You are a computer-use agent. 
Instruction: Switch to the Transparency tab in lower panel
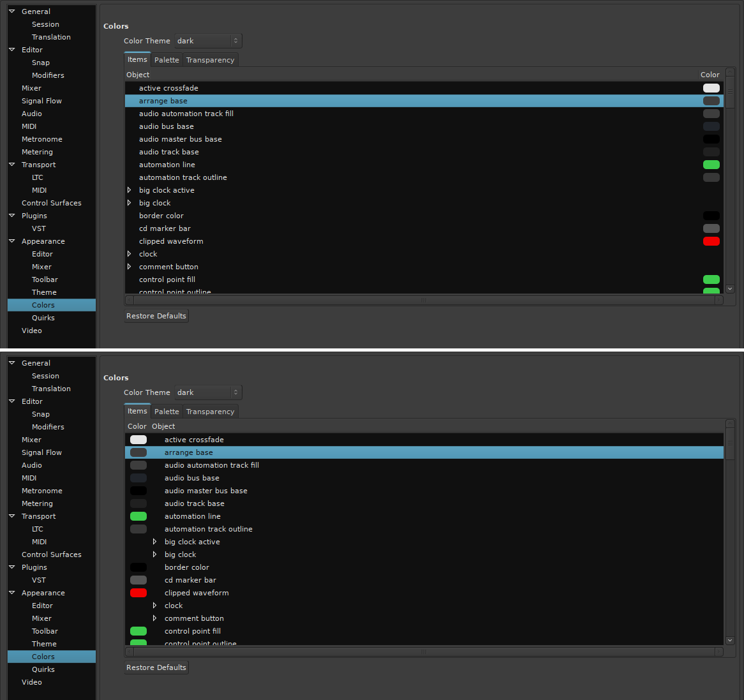tap(210, 412)
